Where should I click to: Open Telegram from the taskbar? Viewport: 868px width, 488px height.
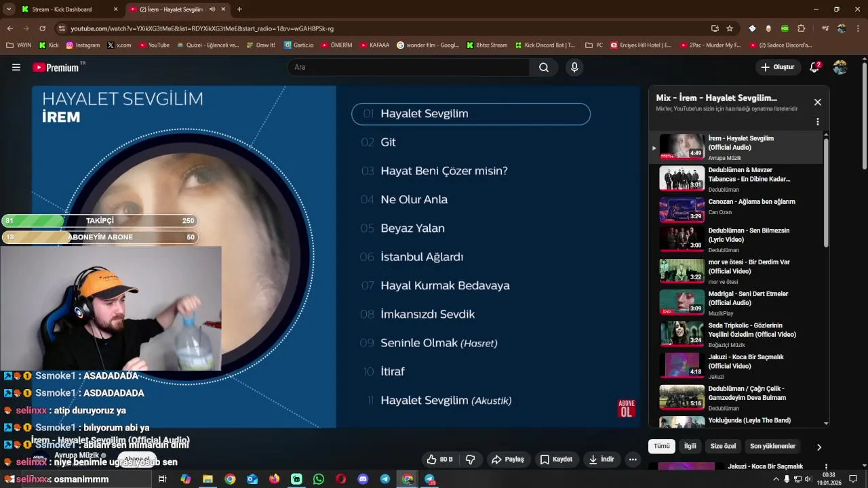(385, 479)
